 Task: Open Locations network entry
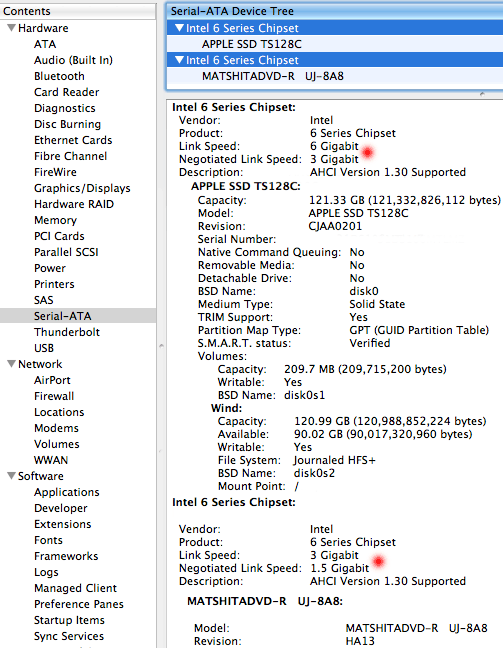click(x=59, y=412)
